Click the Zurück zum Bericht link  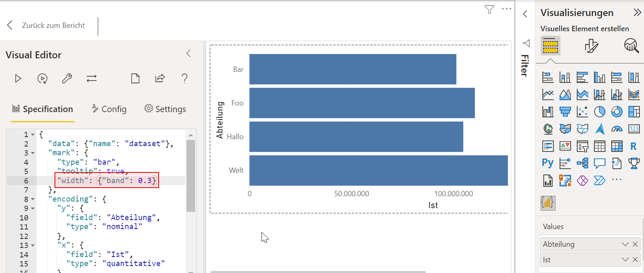(x=53, y=25)
